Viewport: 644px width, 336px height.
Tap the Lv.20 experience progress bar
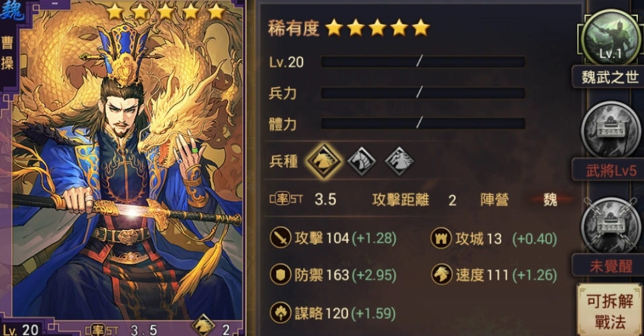[423, 62]
